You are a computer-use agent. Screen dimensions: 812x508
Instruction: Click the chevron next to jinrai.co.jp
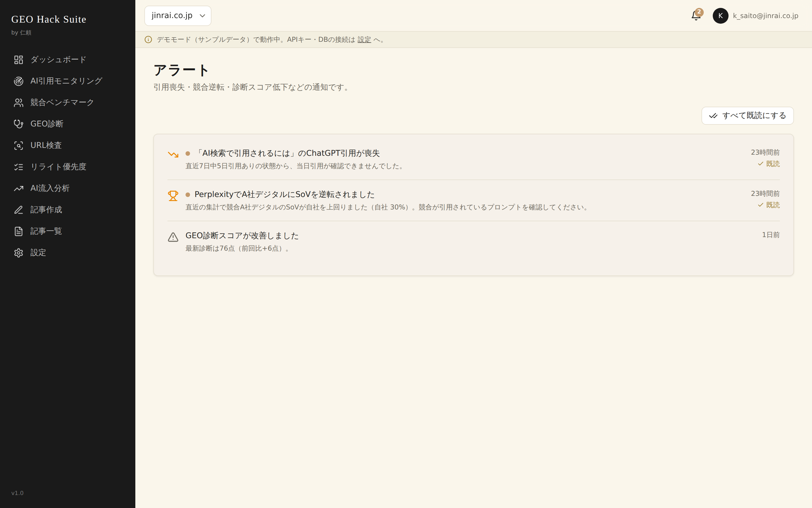202,16
